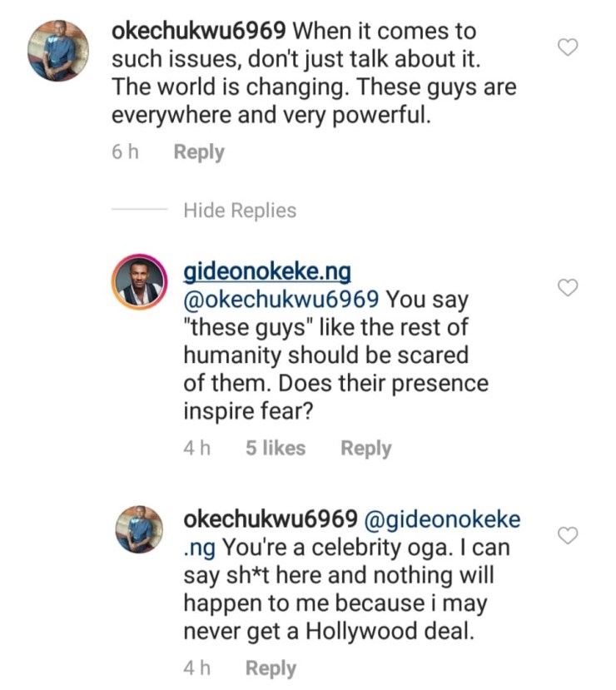Tap okechukwu6969 username on the last reply
The width and height of the screenshot is (616, 690).
click(271, 519)
